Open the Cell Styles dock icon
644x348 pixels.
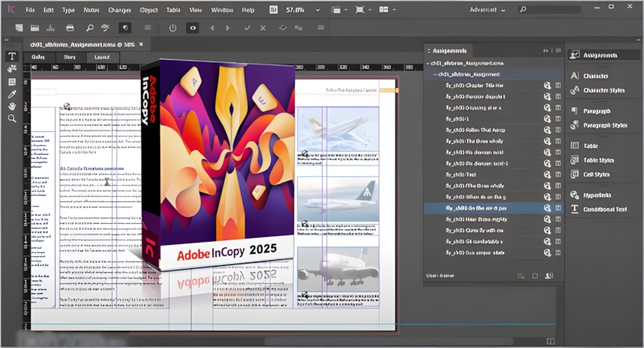[x=575, y=174]
